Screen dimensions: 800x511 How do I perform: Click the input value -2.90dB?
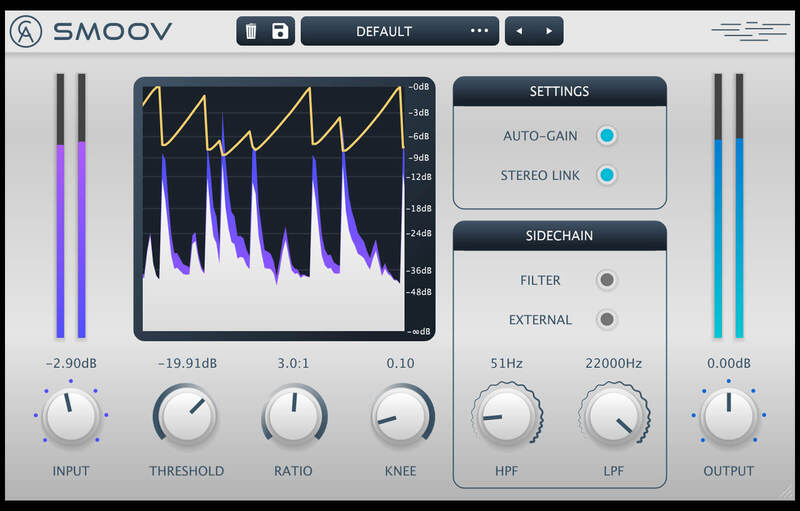click(x=71, y=363)
